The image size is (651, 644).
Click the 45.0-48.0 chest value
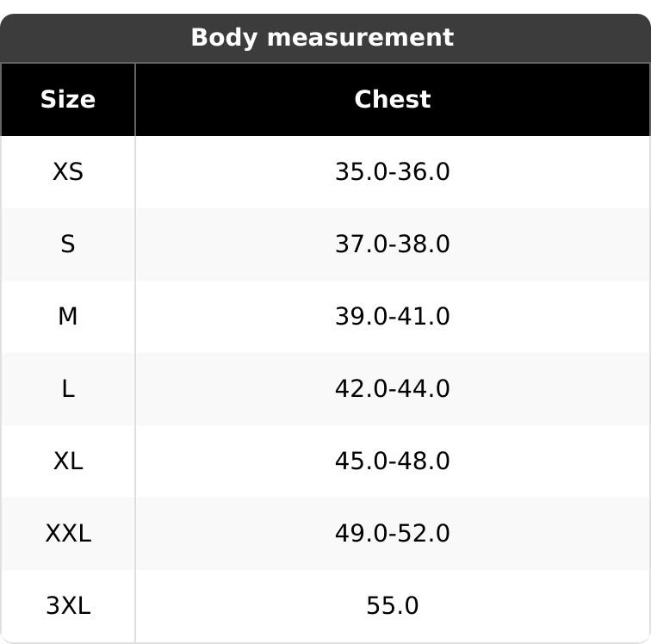[392, 461]
